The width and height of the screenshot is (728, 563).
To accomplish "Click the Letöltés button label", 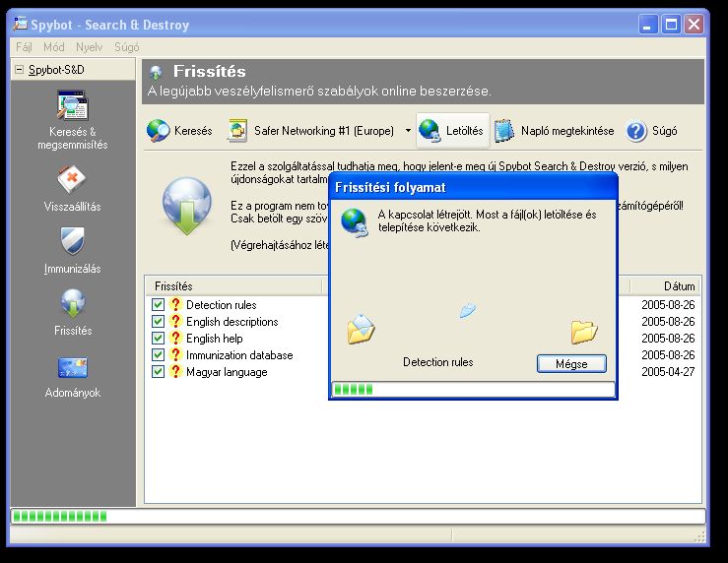I will tap(464, 131).
